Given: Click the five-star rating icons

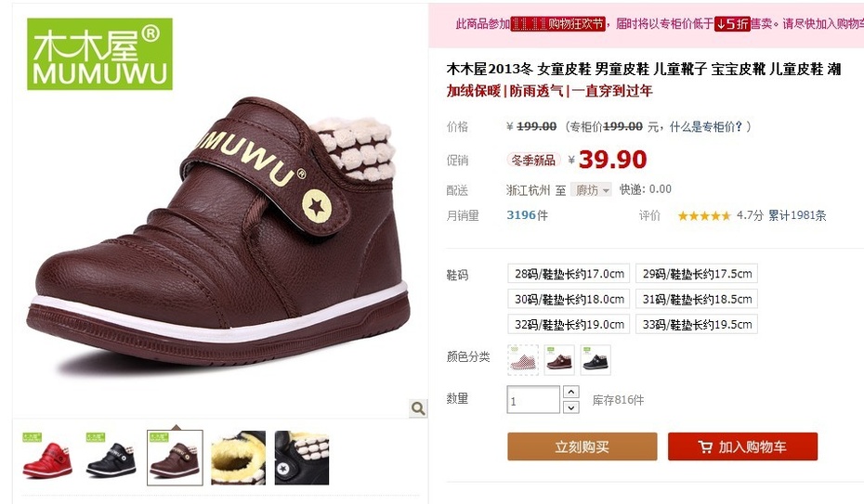Looking at the screenshot, I should 704,215.
